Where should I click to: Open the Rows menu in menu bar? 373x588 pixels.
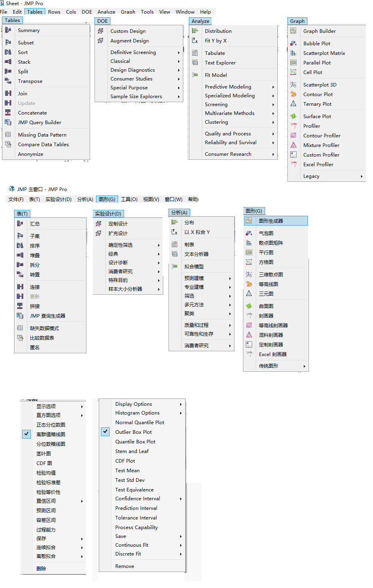[x=54, y=12]
